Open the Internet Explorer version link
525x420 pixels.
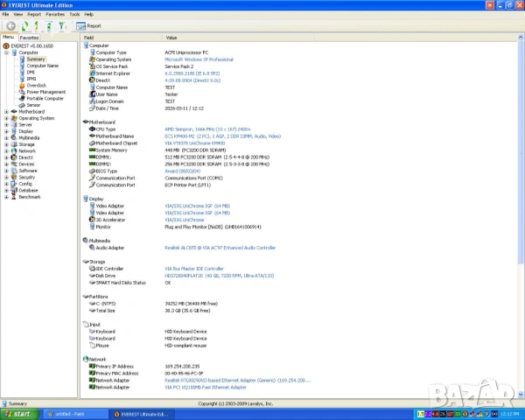[x=192, y=73]
